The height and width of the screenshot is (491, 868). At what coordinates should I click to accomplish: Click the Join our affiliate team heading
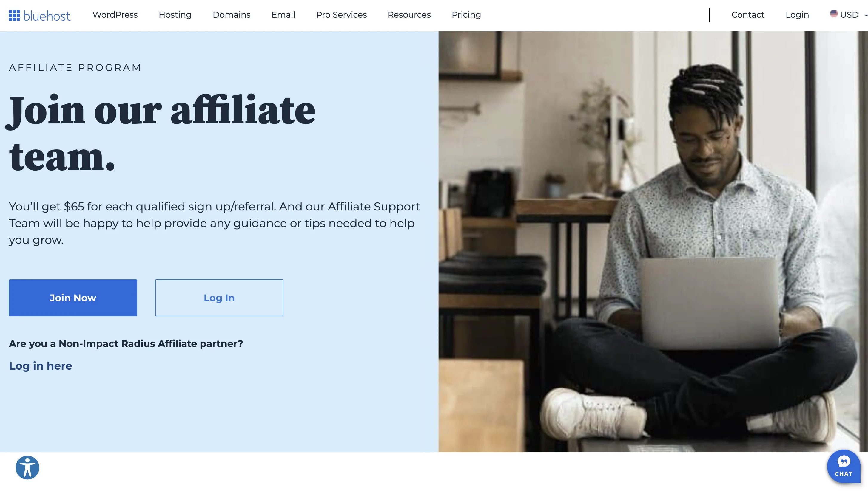pyautogui.click(x=162, y=133)
